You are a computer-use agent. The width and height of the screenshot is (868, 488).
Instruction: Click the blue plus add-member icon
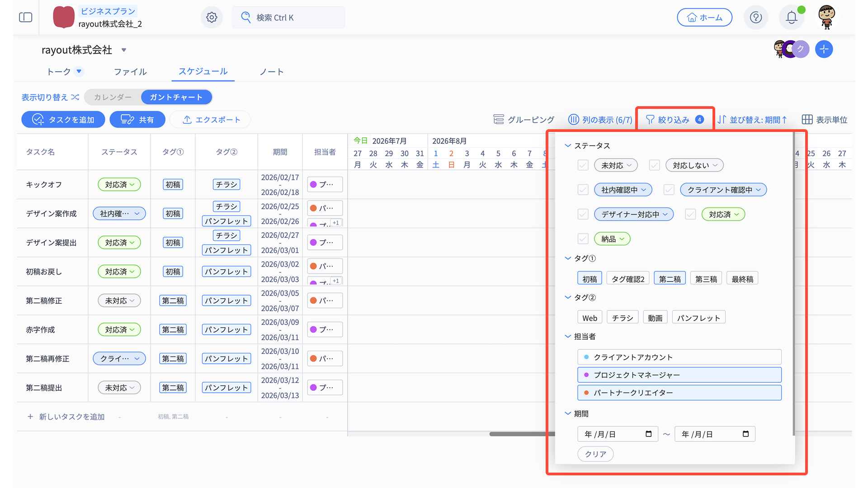pyautogui.click(x=824, y=49)
